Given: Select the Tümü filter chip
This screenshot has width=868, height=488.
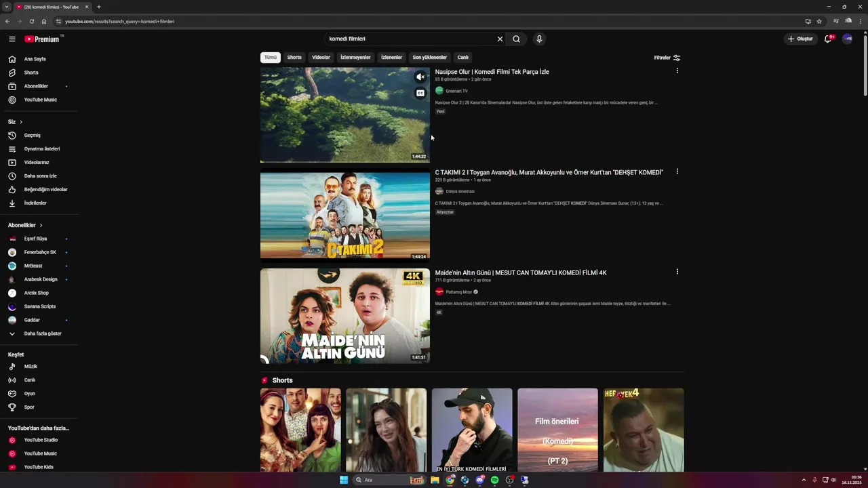Looking at the screenshot, I should [271, 58].
